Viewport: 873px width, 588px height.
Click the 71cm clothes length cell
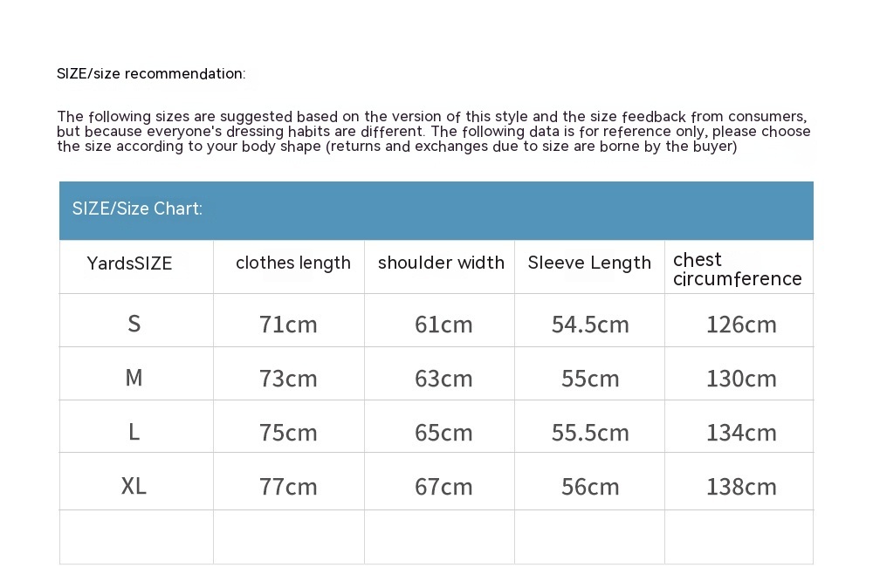tap(288, 325)
